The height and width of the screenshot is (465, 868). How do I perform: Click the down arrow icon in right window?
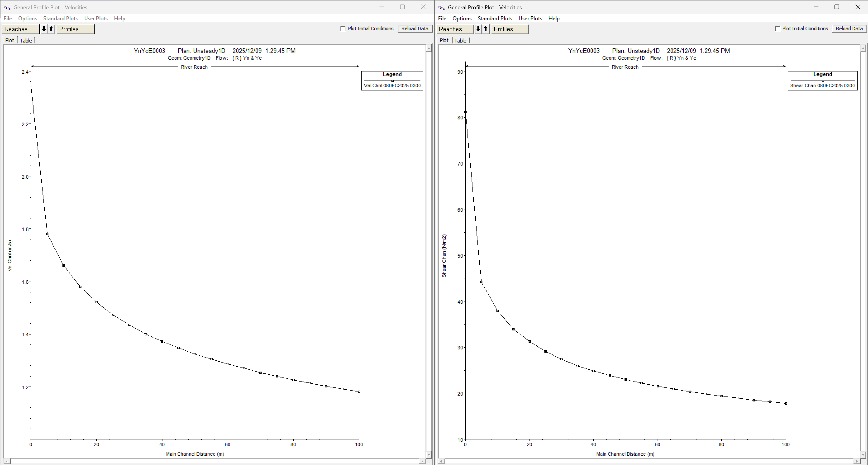click(478, 29)
